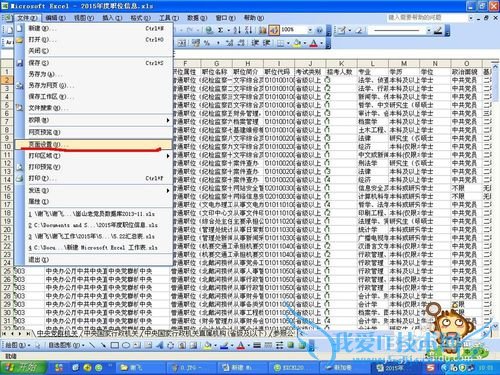The width and height of the screenshot is (500, 375).
Task: Select the Line tool in Drawing toolbar
Action: click(x=92, y=345)
